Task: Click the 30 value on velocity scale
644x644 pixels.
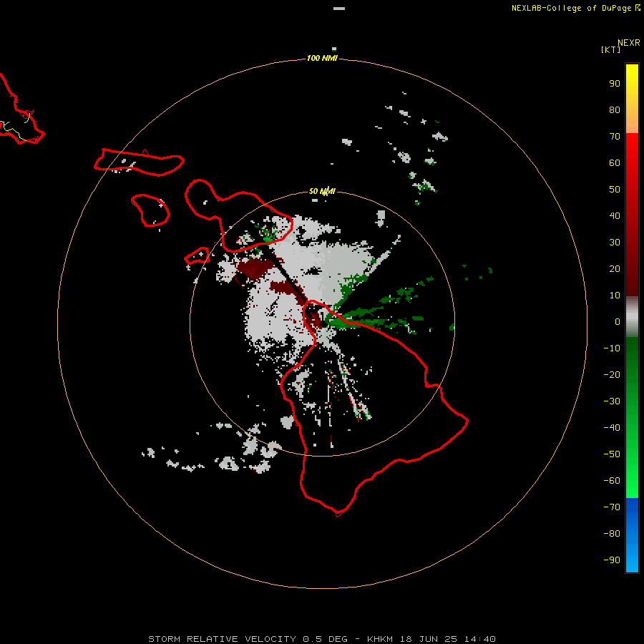Action: coord(615,243)
